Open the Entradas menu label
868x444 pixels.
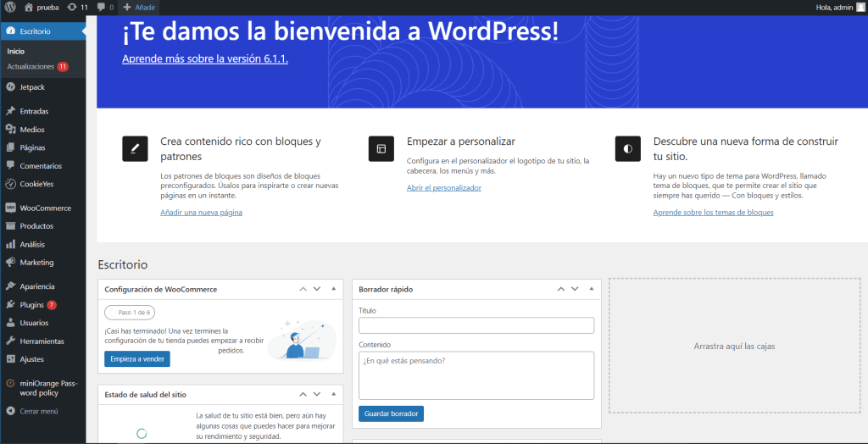(34, 111)
